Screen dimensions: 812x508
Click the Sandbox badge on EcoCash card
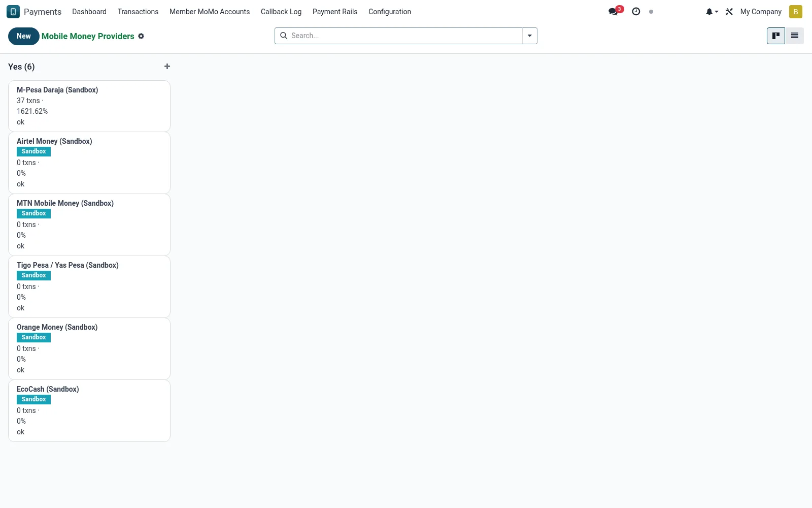click(33, 399)
